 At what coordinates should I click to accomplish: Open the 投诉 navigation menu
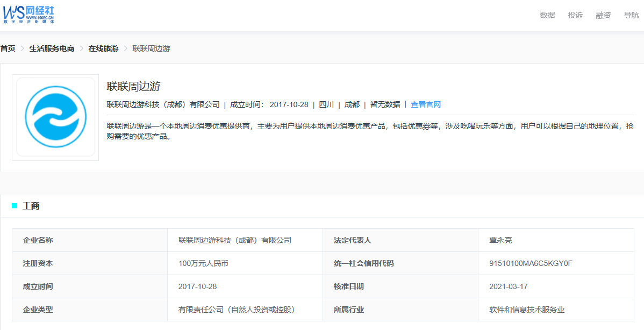point(575,15)
